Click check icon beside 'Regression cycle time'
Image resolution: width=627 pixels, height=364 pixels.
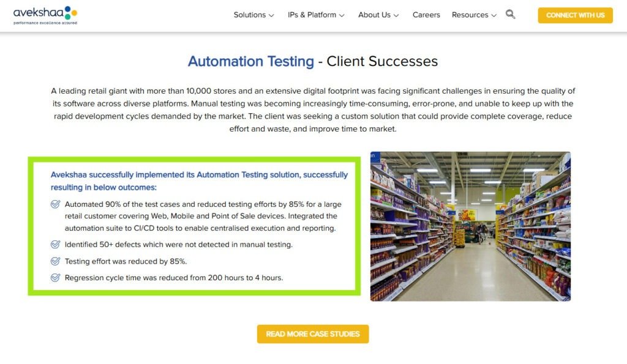coord(55,278)
